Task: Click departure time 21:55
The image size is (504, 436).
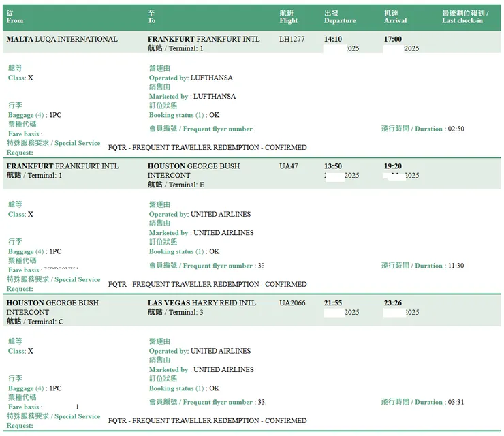Action: coord(332,303)
